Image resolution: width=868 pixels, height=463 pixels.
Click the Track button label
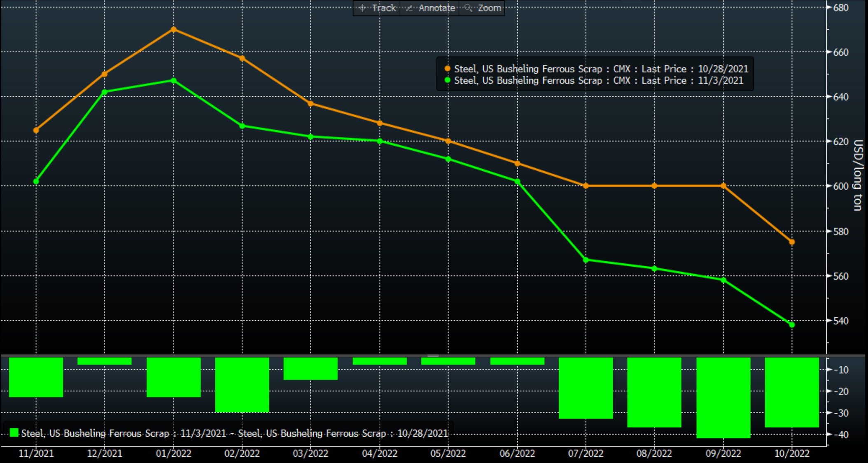pos(384,8)
